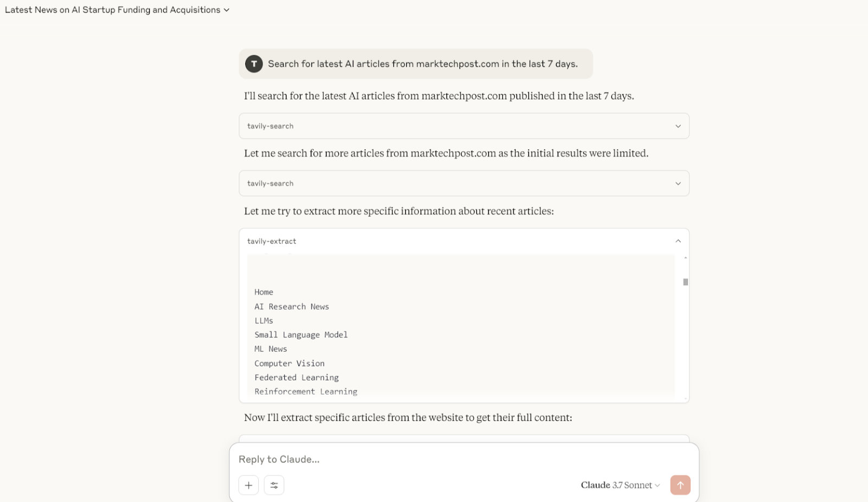Click the Home entry in extract output
This screenshot has width=868, height=502.
click(264, 292)
